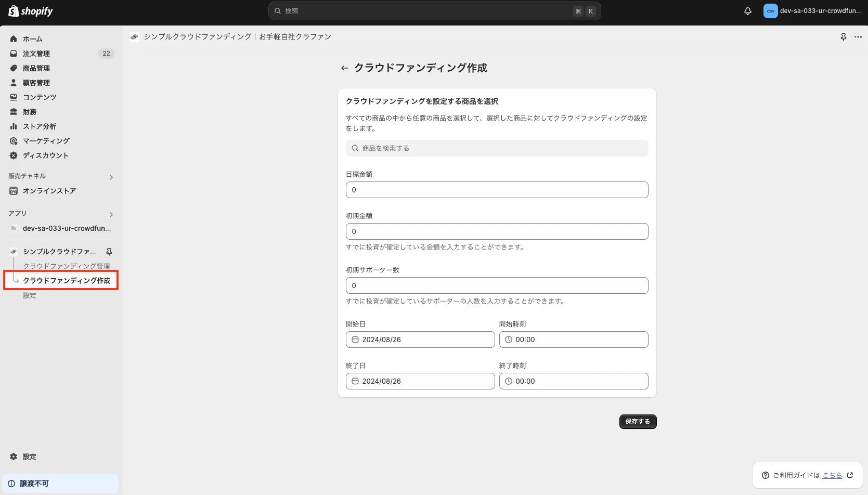Screen dimensions: 868x495
Task: Open 商品管理 using the tag icon
Action: point(14,68)
